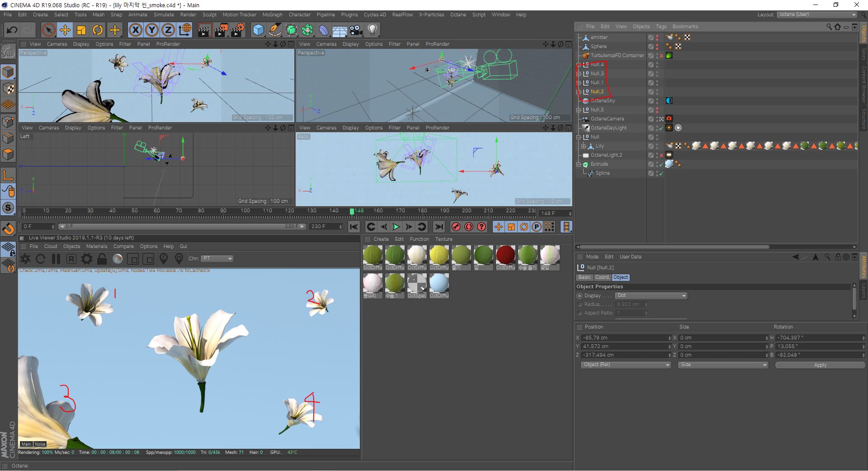
Task: Toggle Z axis lock
Action: click(168, 30)
